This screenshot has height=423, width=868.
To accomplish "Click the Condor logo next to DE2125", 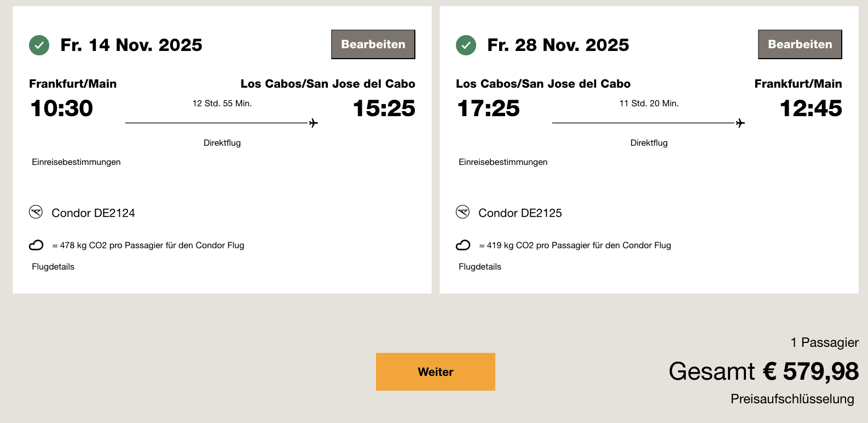I will click(x=463, y=212).
